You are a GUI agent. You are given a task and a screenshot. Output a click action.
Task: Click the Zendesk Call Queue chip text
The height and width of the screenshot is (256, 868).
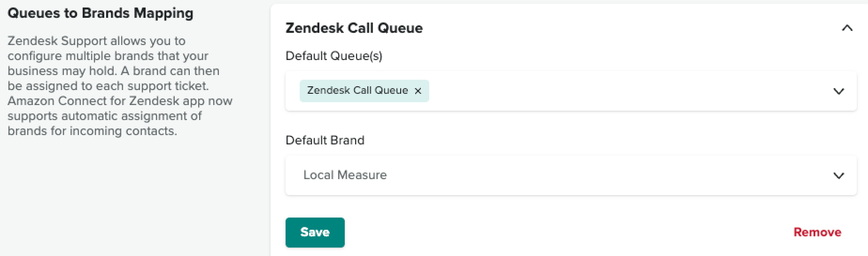point(357,90)
